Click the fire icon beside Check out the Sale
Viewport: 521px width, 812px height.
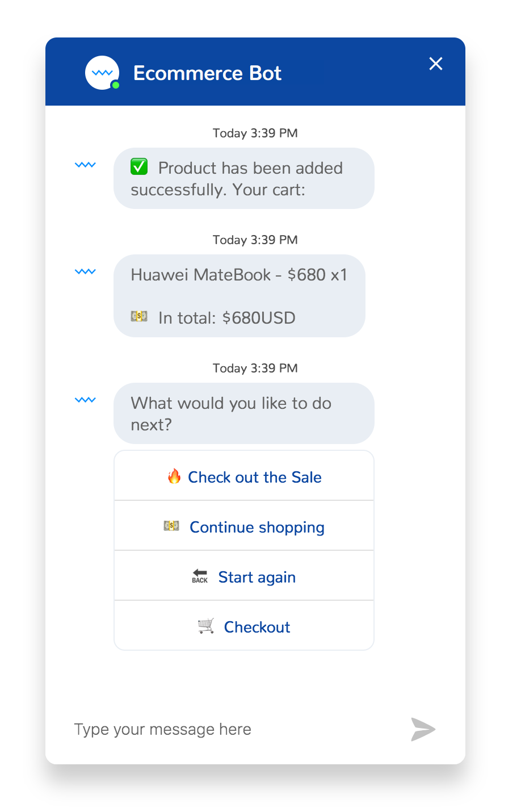pyautogui.click(x=175, y=477)
